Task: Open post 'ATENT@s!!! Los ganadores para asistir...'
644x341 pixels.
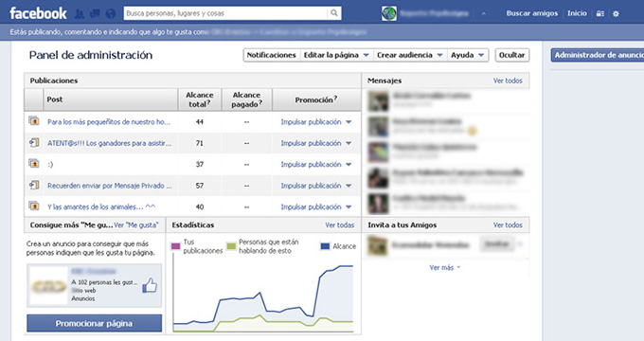Action: 109,143
